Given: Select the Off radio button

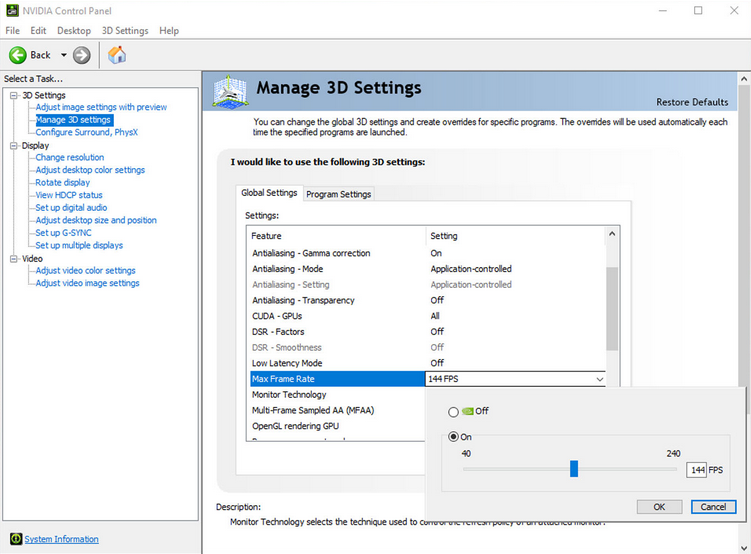Looking at the screenshot, I should pyautogui.click(x=454, y=411).
